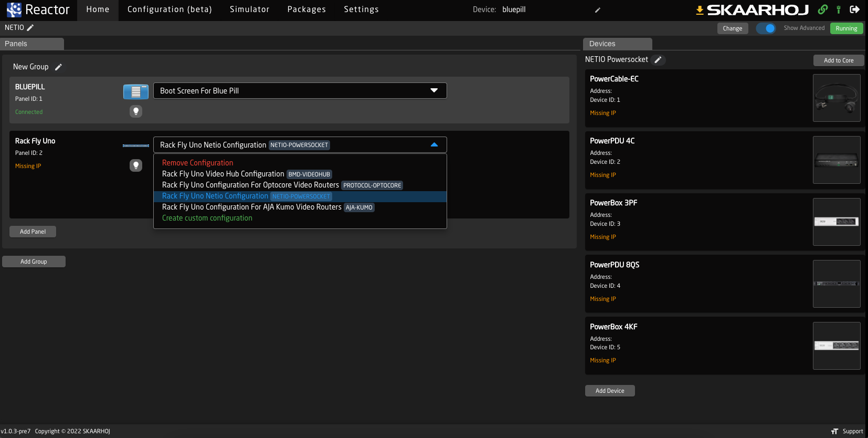The image size is (868, 438).
Task: Open Boot Screen For Blue Pill dropdown
Action: [x=300, y=91]
